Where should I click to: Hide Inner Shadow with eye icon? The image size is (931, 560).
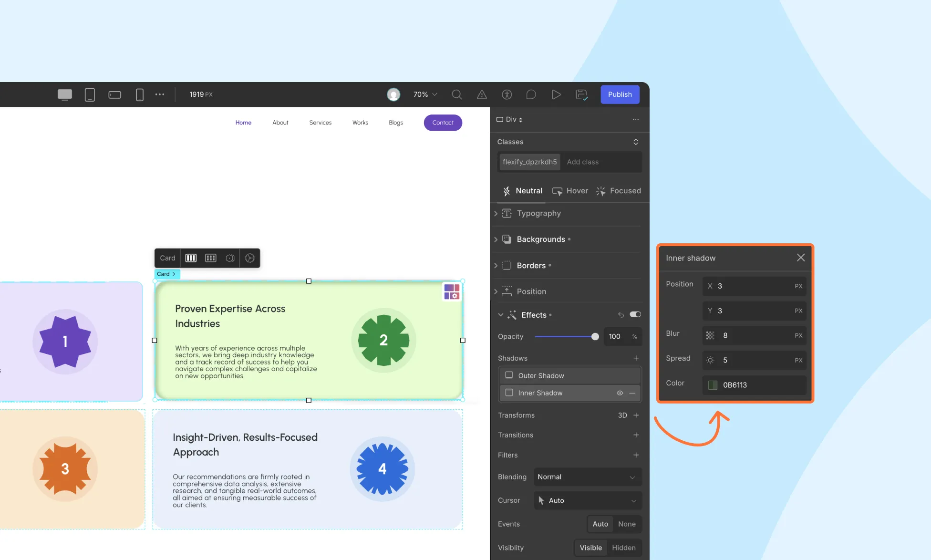pos(620,393)
